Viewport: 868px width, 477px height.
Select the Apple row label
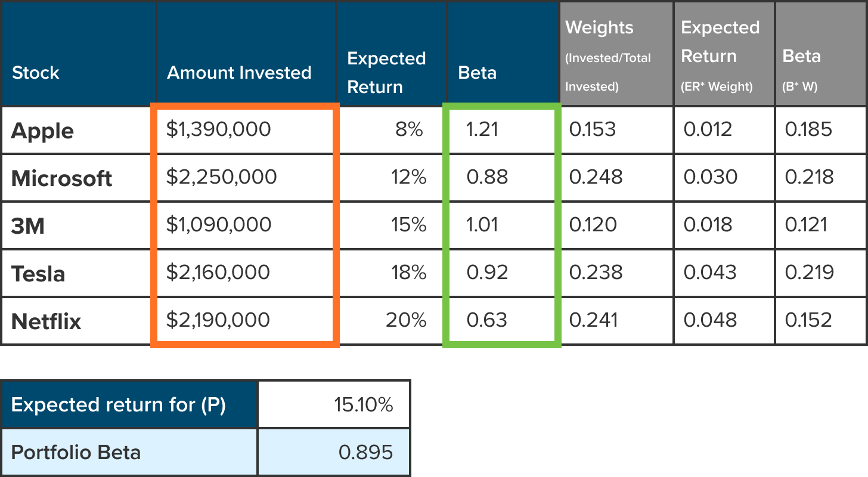pyautogui.click(x=42, y=131)
